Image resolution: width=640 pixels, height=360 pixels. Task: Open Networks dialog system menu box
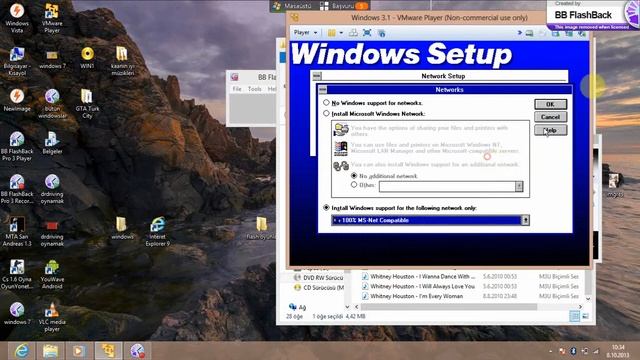[x=323, y=89]
